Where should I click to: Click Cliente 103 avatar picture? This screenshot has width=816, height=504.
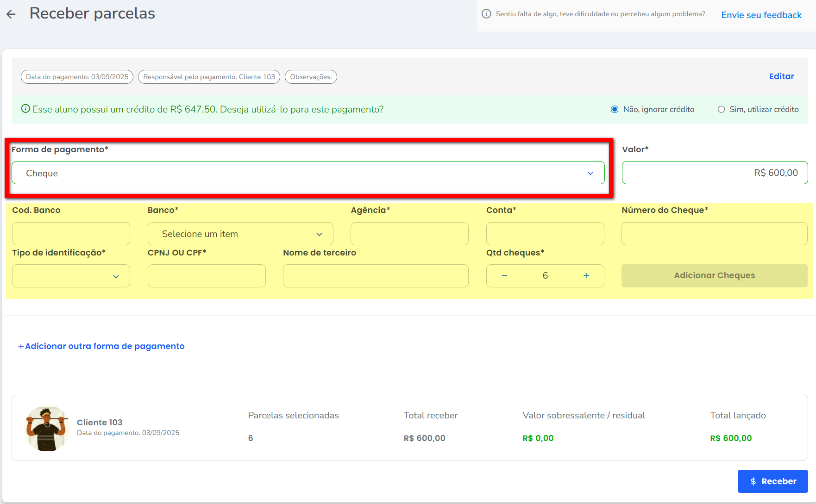tap(47, 428)
